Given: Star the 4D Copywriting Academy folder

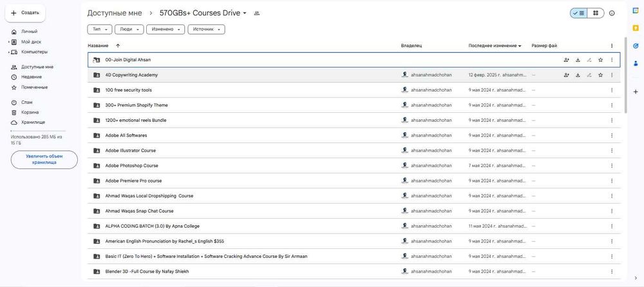Looking at the screenshot, I should click(600, 75).
